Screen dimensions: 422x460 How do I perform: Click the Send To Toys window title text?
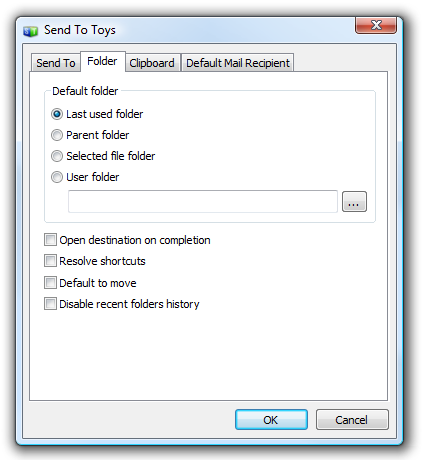80,30
